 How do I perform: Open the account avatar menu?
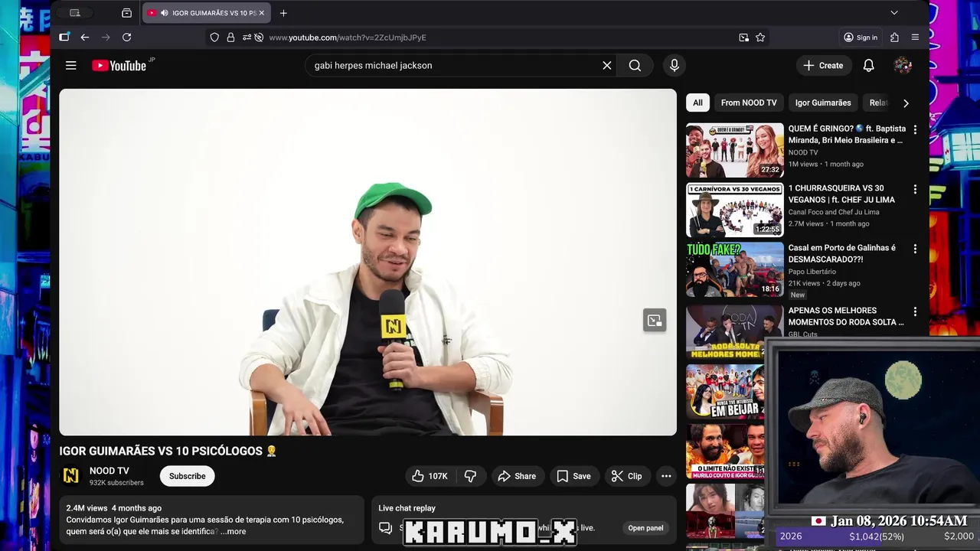(x=903, y=65)
